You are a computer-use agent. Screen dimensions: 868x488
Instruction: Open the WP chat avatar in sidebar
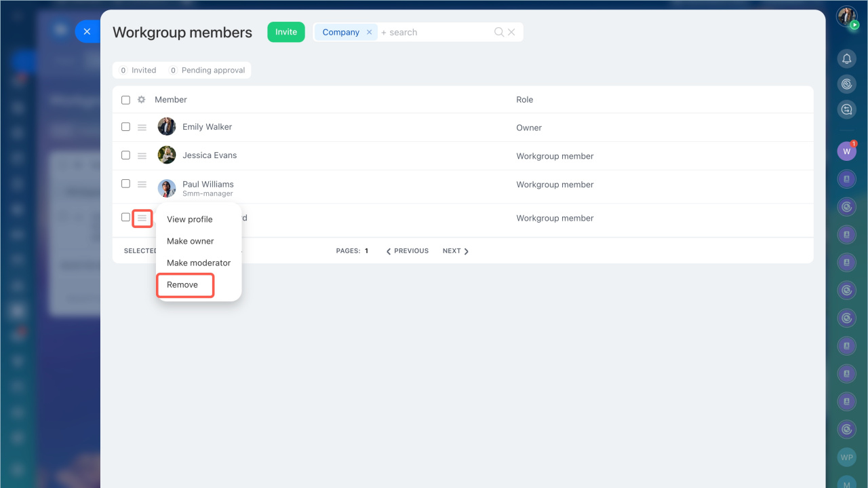point(846,457)
